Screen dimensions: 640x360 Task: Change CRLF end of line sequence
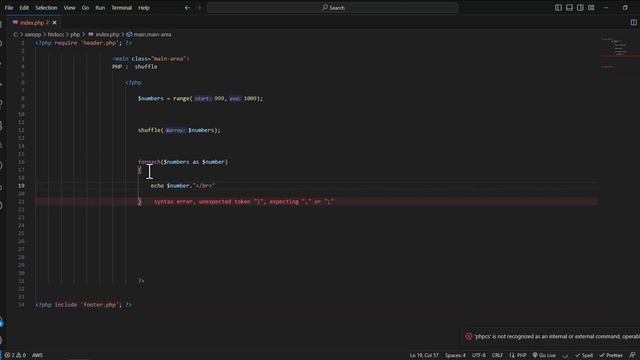click(x=497, y=355)
